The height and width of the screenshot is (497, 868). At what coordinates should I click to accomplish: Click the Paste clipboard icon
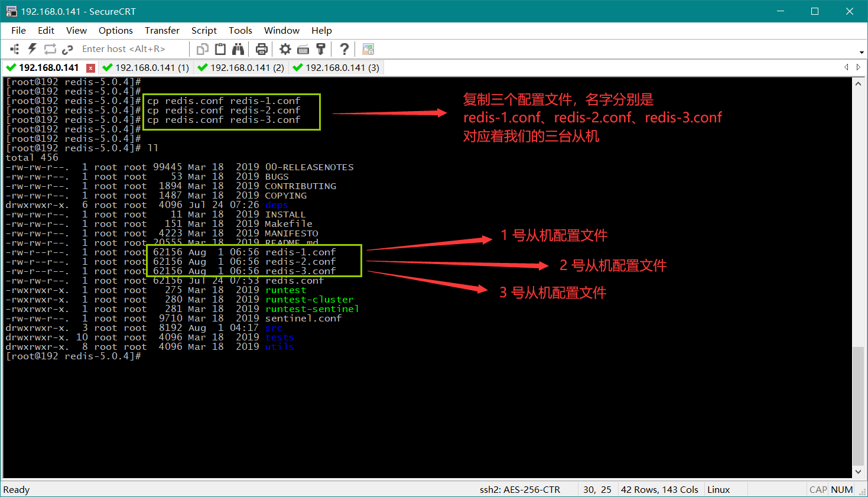pos(220,49)
